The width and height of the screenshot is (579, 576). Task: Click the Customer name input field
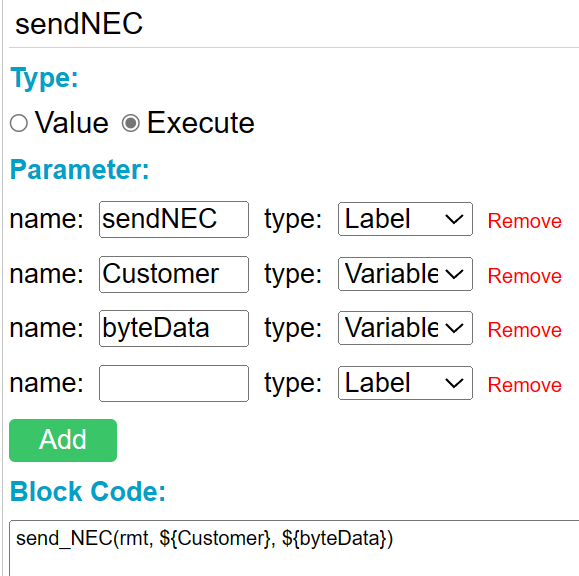pyautogui.click(x=174, y=274)
